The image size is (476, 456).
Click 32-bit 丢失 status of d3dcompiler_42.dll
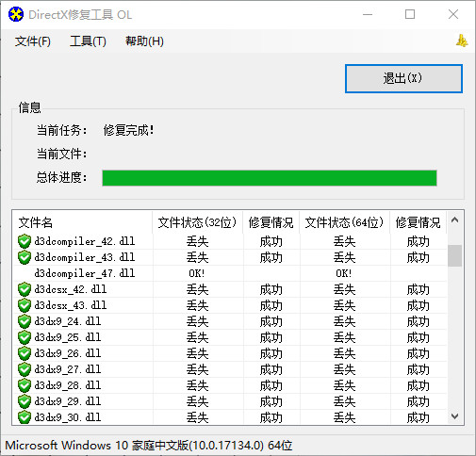point(197,241)
